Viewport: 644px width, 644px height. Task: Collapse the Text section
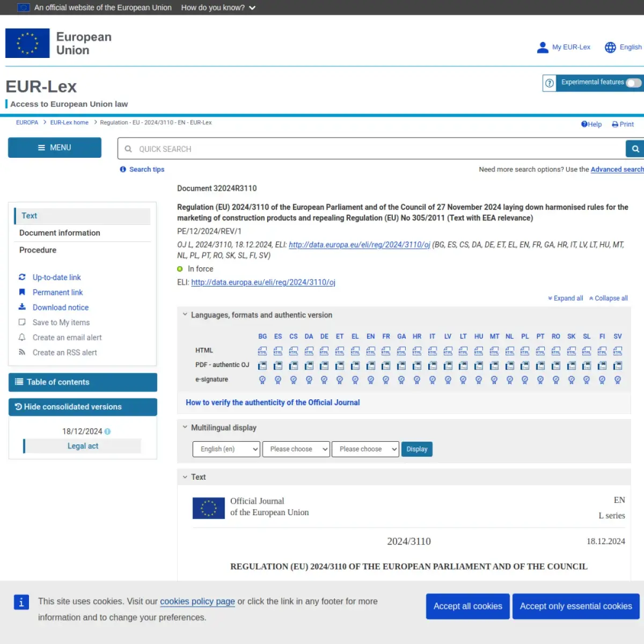pos(185,477)
